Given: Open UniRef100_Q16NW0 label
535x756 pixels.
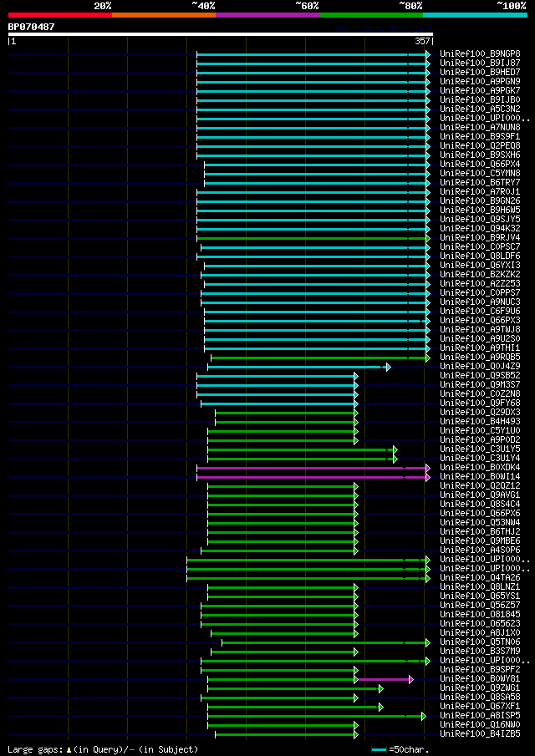Looking at the screenshot, I should [x=480, y=725].
